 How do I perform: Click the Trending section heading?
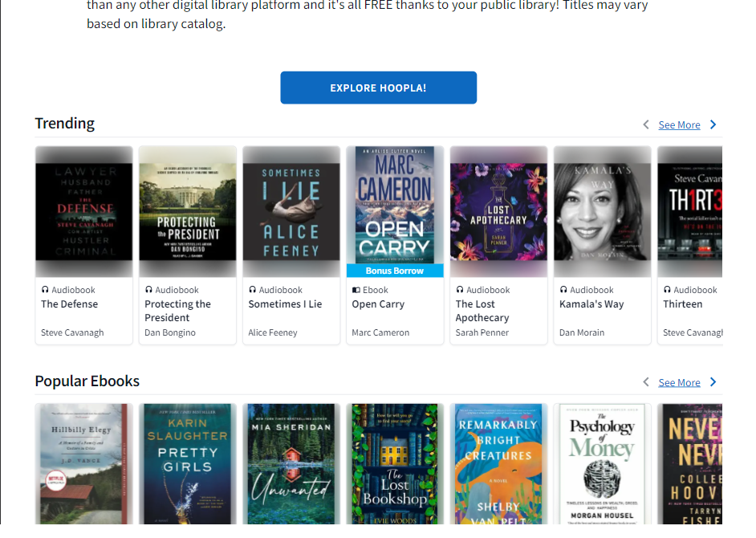pos(65,124)
